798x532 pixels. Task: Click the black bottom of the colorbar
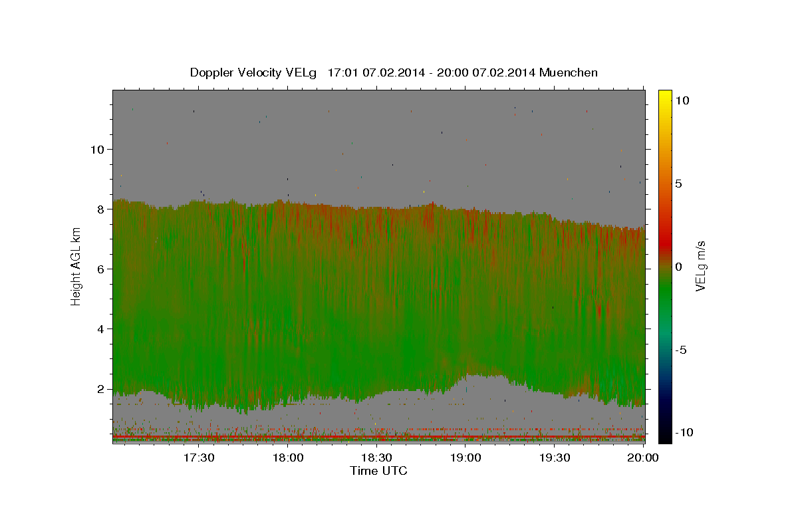(x=664, y=436)
